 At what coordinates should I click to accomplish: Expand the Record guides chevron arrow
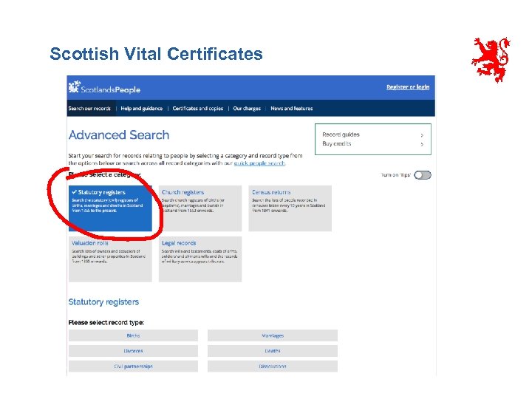tap(422, 135)
